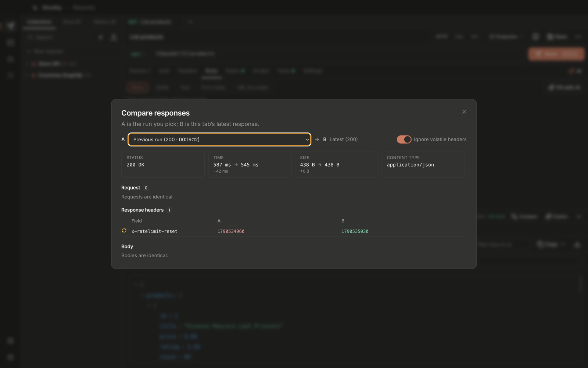The height and width of the screenshot is (368, 588).
Task: Click the "438 B → 438 B" size value
Action: click(x=320, y=165)
